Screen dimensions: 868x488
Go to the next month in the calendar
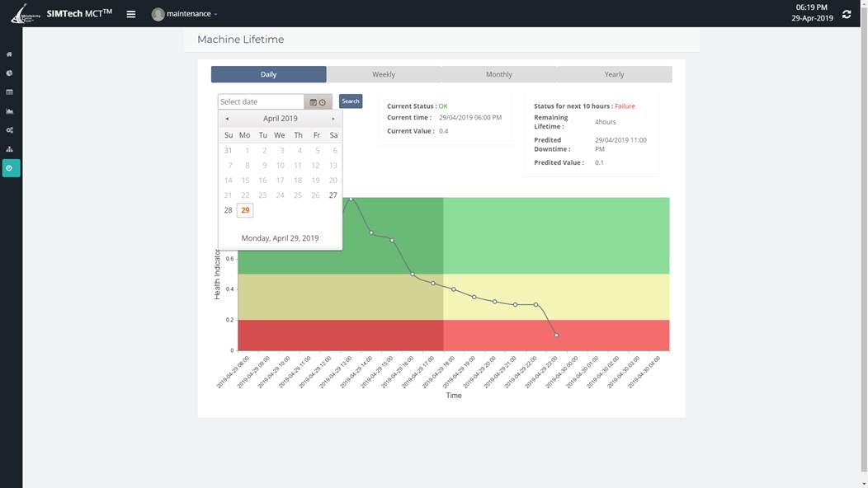point(333,119)
